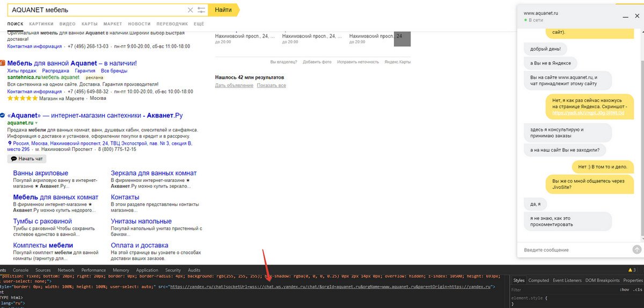Close the aquanet.ru chat widget

click(636, 17)
